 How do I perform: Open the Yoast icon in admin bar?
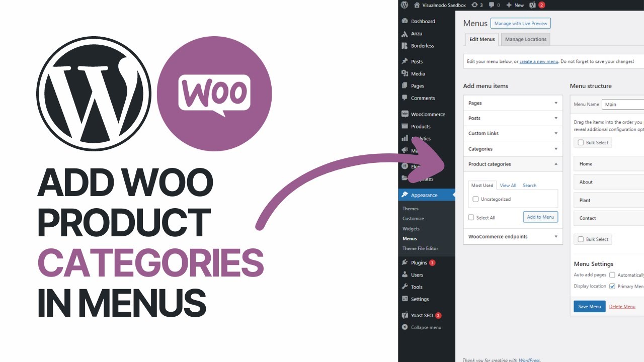tap(533, 5)
